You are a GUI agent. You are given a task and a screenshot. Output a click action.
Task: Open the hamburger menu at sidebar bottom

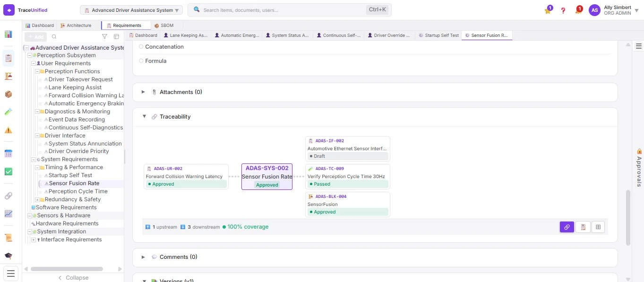pyautogui.click(x=11, y=273)
